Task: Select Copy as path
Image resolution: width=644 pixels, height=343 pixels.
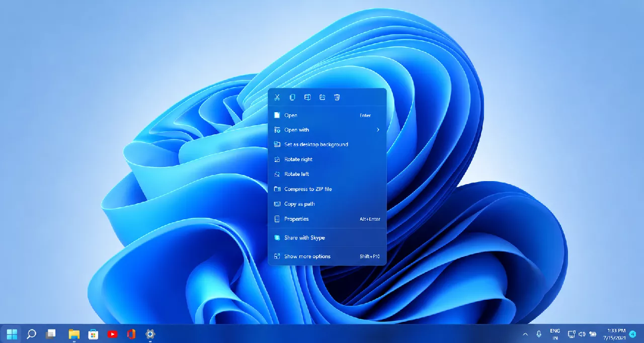Action: (328, 204)
